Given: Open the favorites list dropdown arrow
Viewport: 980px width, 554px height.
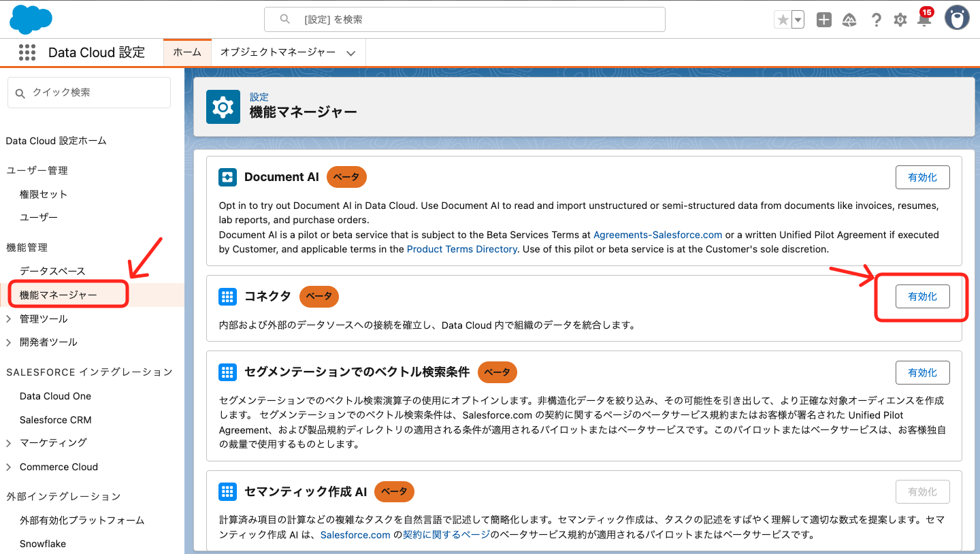Looking at the screenshot, I should pyautogui.click(x=798, y=20).
